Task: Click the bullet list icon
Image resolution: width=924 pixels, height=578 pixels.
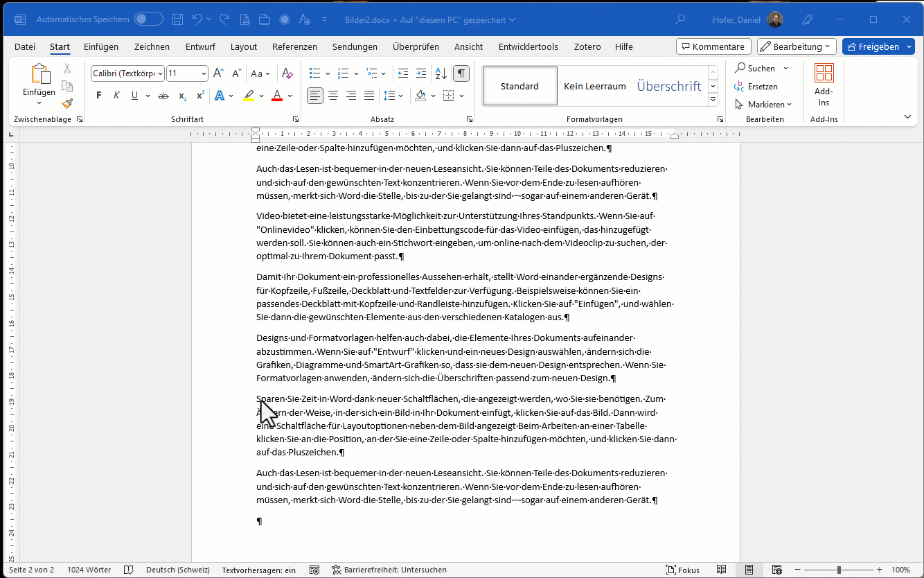Action: click(314, 73)
